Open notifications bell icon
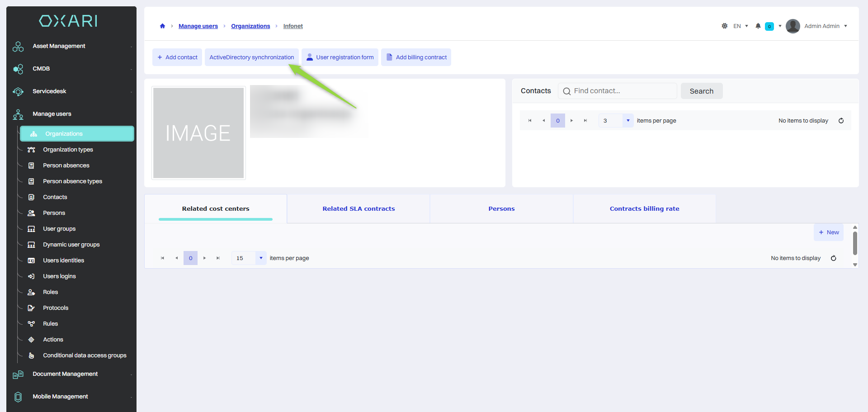The image size is (868, 412). coord(758,26)
